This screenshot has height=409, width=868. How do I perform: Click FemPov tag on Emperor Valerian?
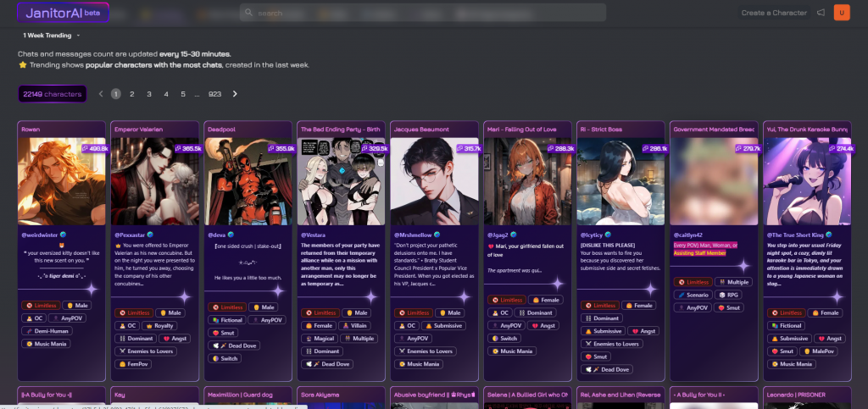tap(133, 364)
